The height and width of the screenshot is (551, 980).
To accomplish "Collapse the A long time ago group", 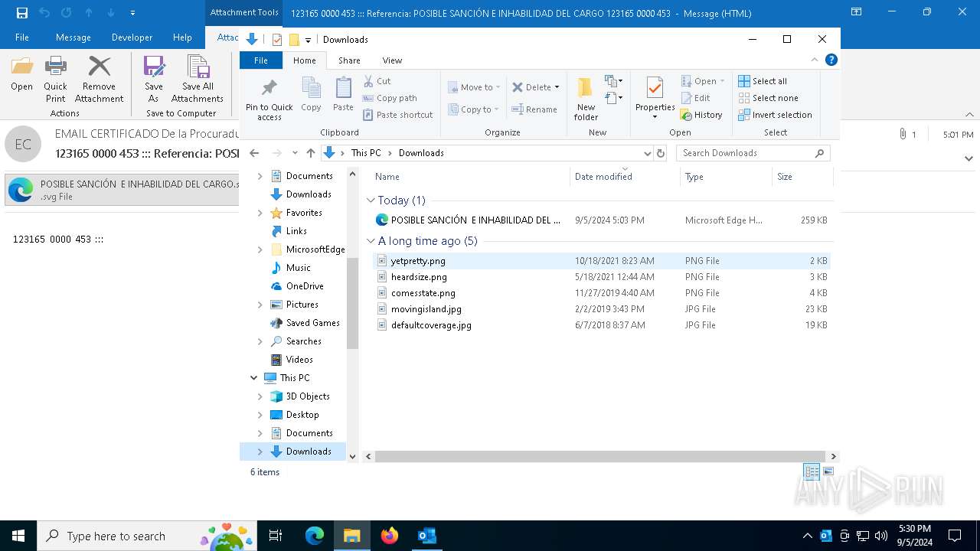I will [x=371, y=241].
